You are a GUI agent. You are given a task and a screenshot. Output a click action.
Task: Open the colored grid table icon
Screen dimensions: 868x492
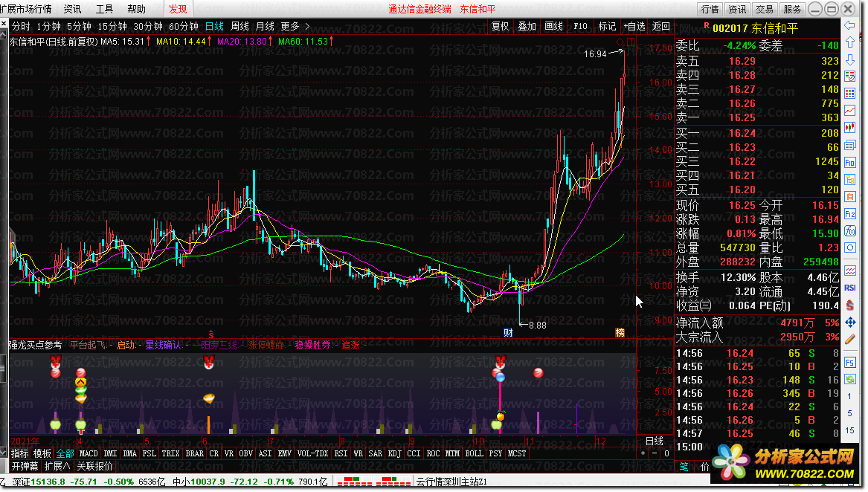click(849, 94)
